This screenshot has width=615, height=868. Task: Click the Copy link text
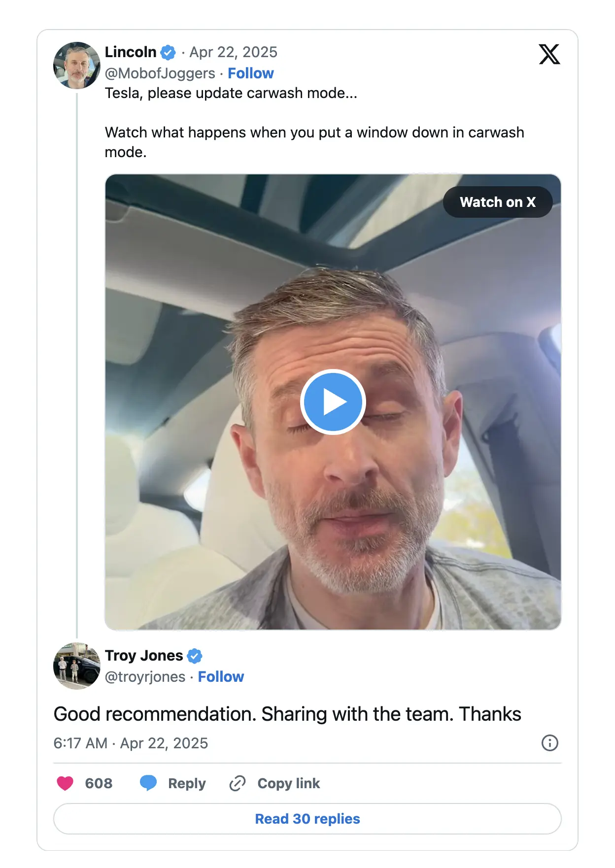click(x=288, y=783)
